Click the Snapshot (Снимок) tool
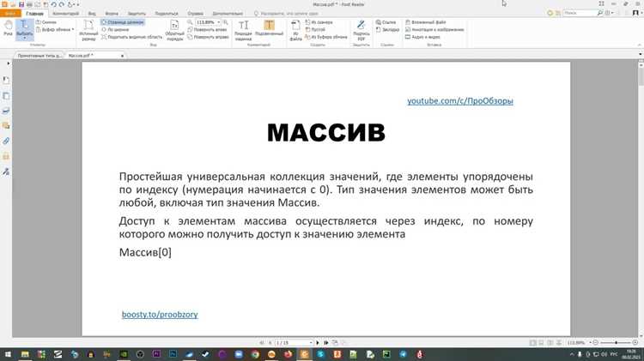Screen dimensions: 644x361 coord(46,22)
